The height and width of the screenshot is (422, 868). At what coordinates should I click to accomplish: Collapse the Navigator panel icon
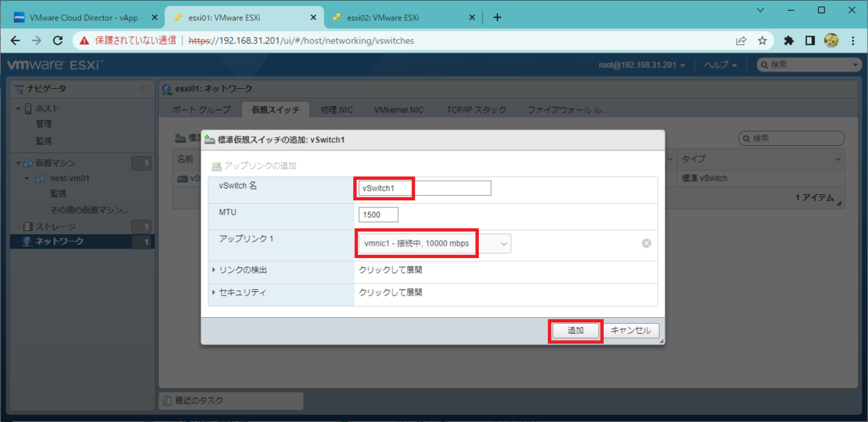coord(145,89)
